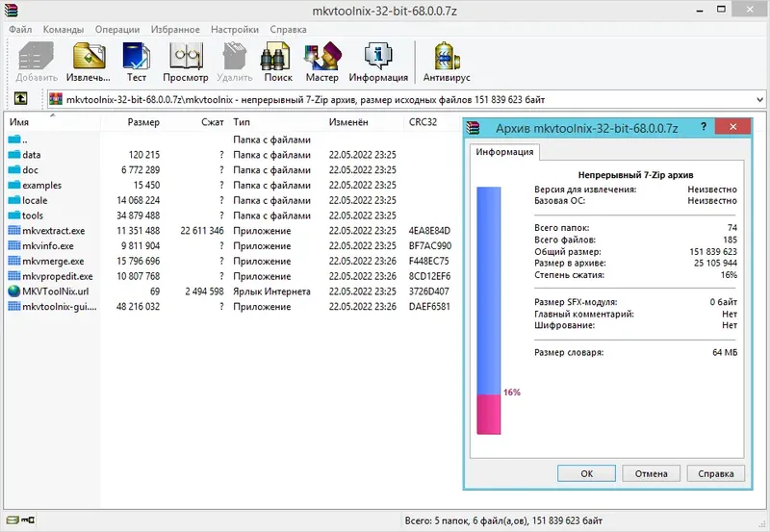770x532 pixels.
Task: Click the mkvinfo.exe file icon
Action: click(x=14, y=246)
